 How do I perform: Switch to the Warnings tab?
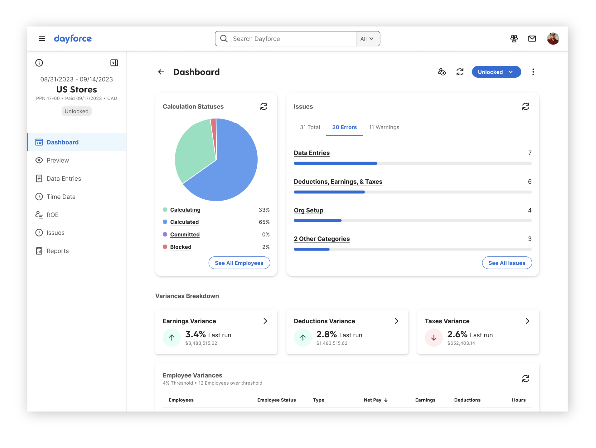pyautogui.click(x=384, y=127)
